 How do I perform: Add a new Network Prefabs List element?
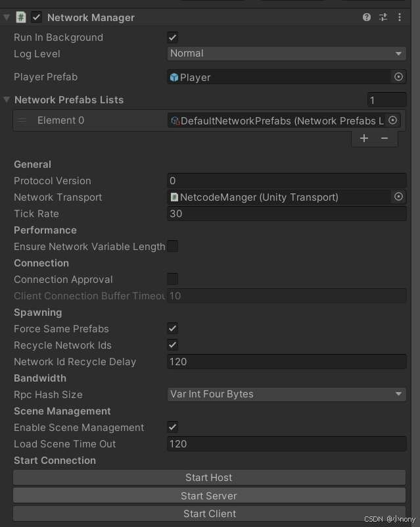click(x=363, y=138)
